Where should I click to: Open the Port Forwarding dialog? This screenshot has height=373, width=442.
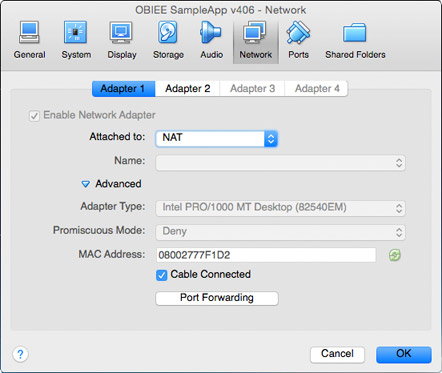tap(217, 298)
